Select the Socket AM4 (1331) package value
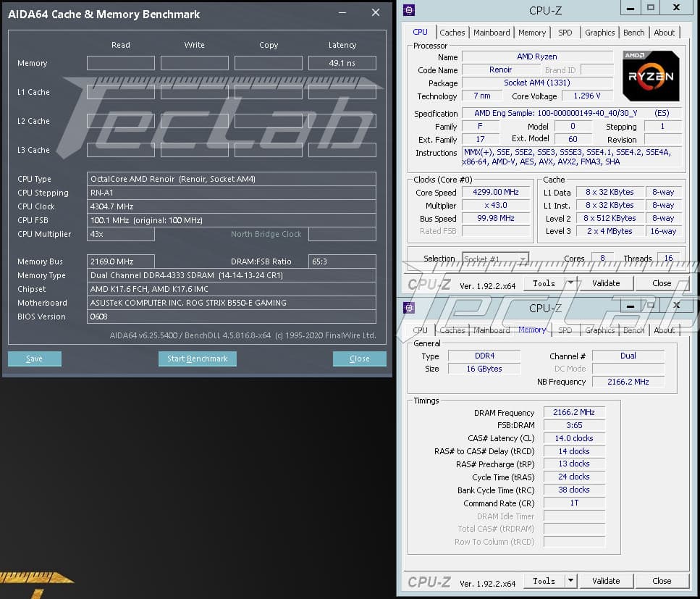 click(537, 83)
